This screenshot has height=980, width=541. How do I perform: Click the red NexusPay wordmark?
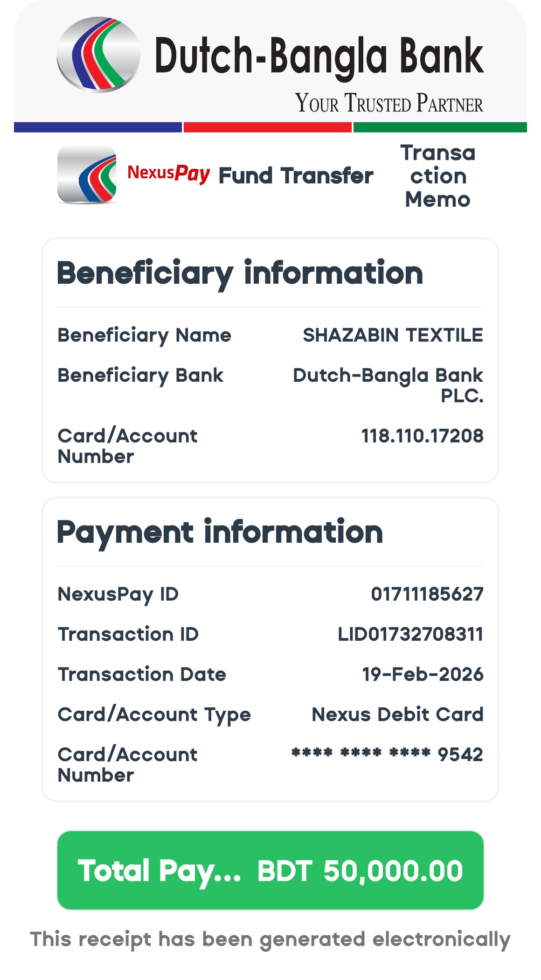tap(168, 174)
